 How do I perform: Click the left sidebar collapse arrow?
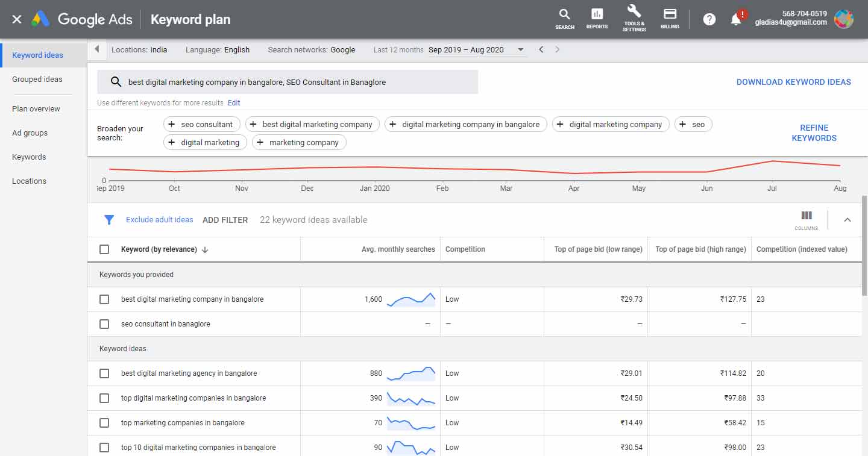(96, 49)
